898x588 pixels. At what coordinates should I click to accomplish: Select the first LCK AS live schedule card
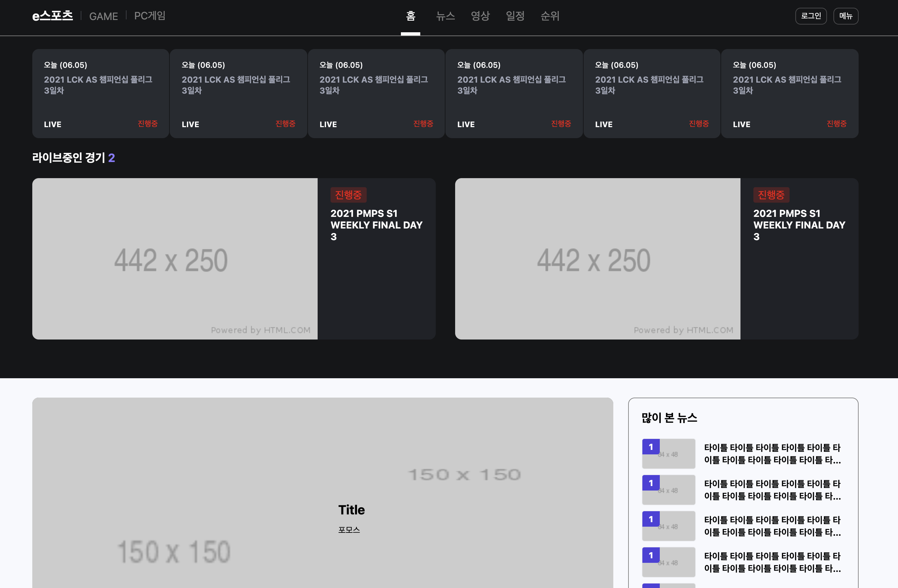[100, 93]
